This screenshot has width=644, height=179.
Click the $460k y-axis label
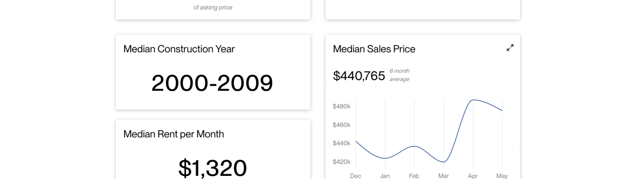[341, 125]
